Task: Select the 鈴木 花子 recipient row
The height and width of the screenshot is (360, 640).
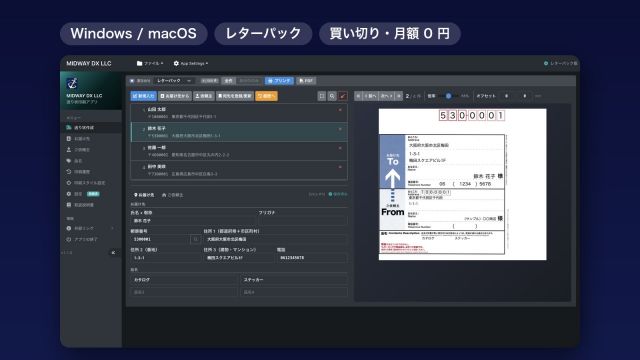Action: (239, 132)
